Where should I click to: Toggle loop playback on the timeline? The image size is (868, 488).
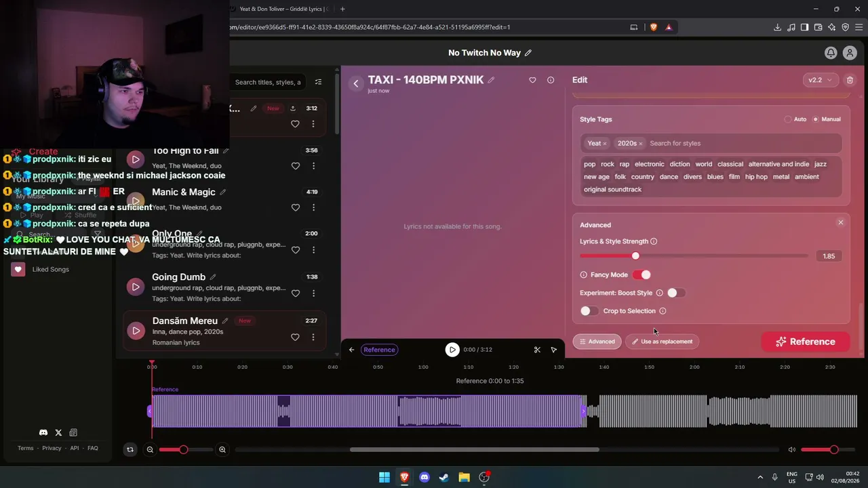[x=130, y=449]
